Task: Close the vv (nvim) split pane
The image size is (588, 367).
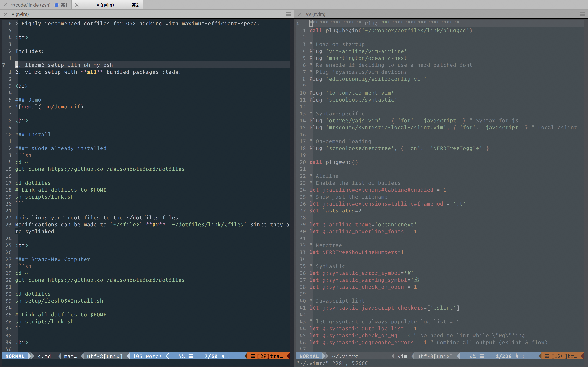Action: (x=300, y=14)
